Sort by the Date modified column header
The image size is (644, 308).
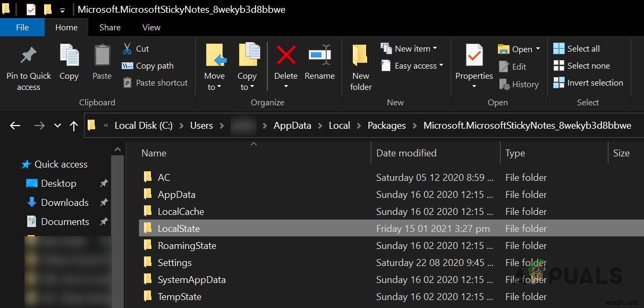pos(406,153)
